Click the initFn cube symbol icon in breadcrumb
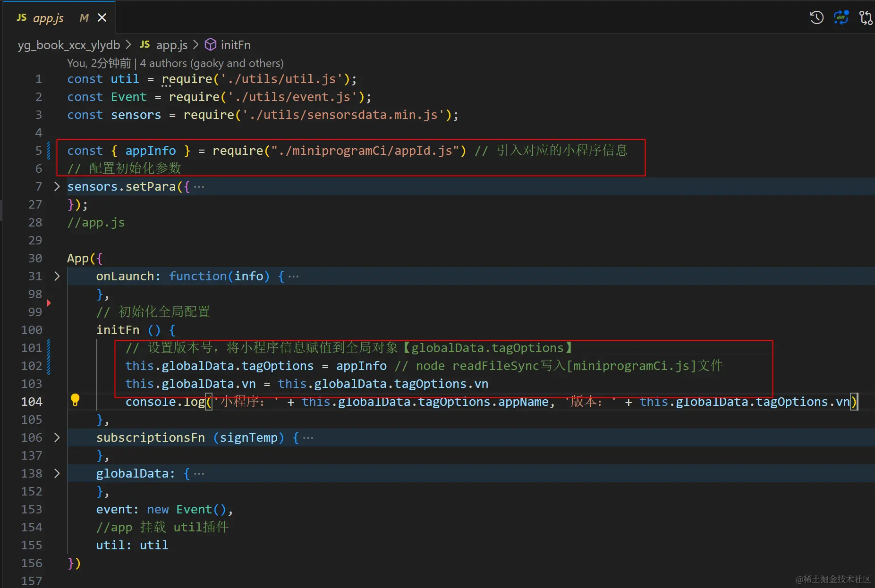The image size is (875, 588). 211,44
